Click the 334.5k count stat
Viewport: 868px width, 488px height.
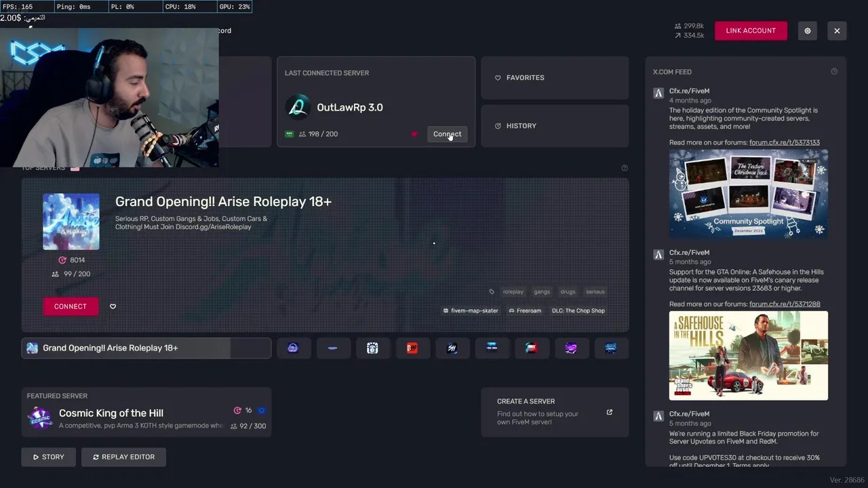[x=689, y=35]
